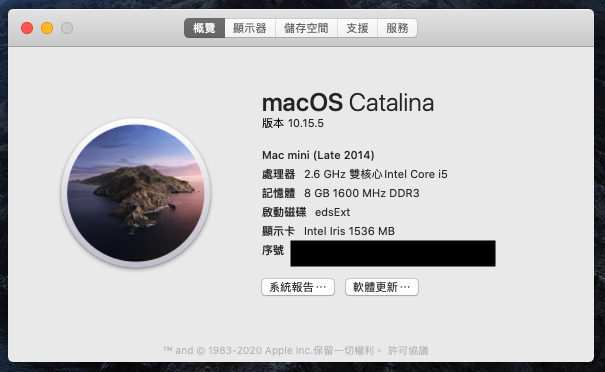The height and width of the screenshot is (372, 605).
Task: Open the 顯示器 tab
Action: tap(250, 28)
